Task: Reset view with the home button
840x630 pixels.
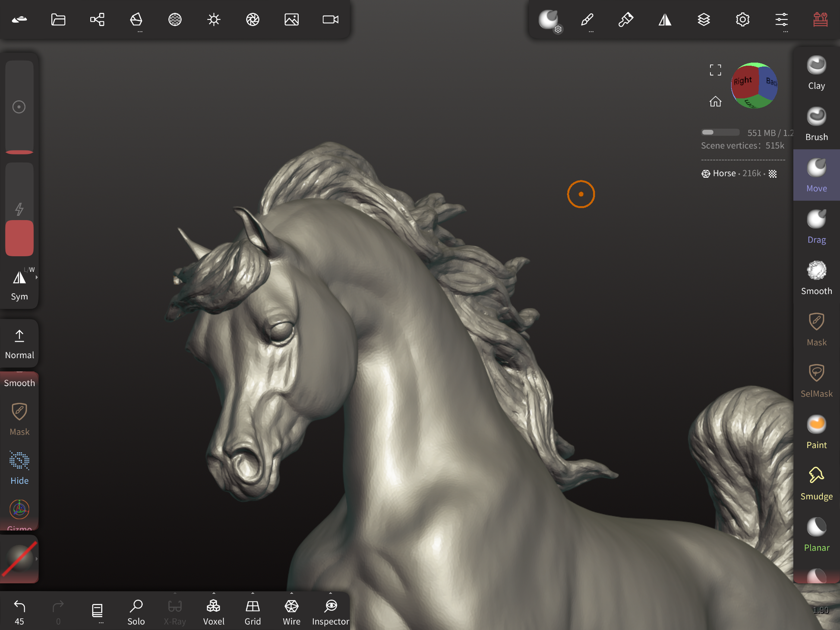Action: (x=715, y=101)
